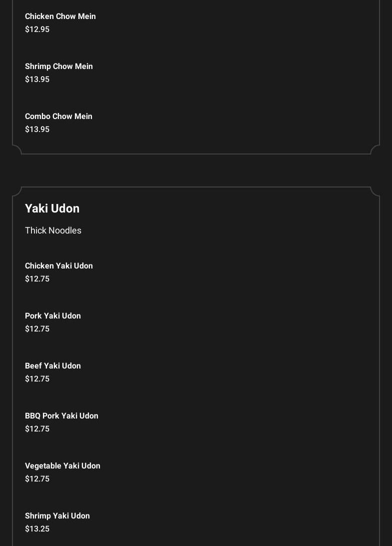
Task: Click the Thick Noodles subtitle text
Action: [53, 230]
